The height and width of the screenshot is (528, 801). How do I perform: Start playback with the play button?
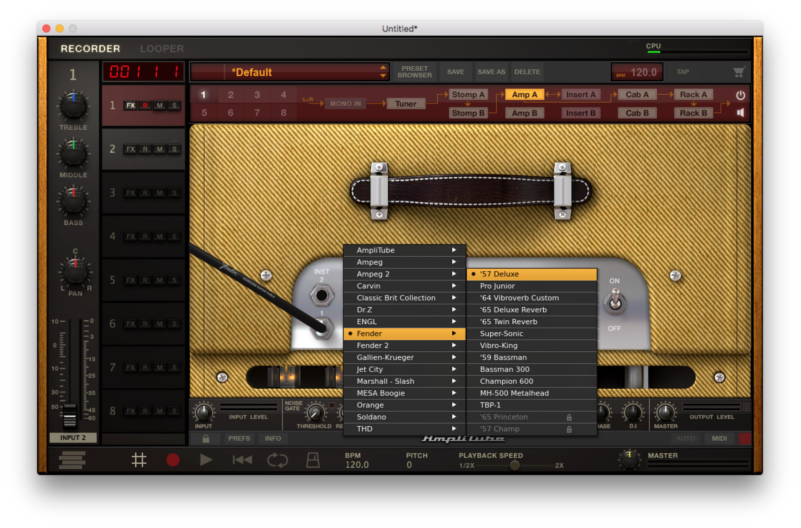206,460
